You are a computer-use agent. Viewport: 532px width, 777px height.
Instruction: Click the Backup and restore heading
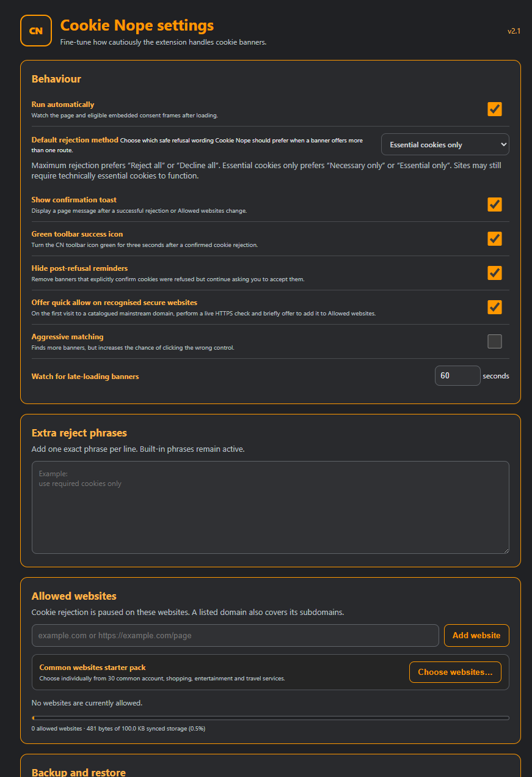79,772
